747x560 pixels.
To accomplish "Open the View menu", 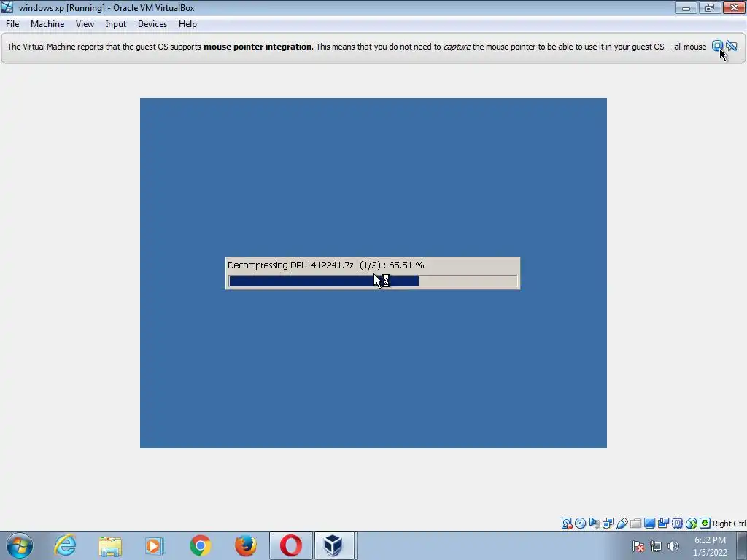I will point(85,24).
